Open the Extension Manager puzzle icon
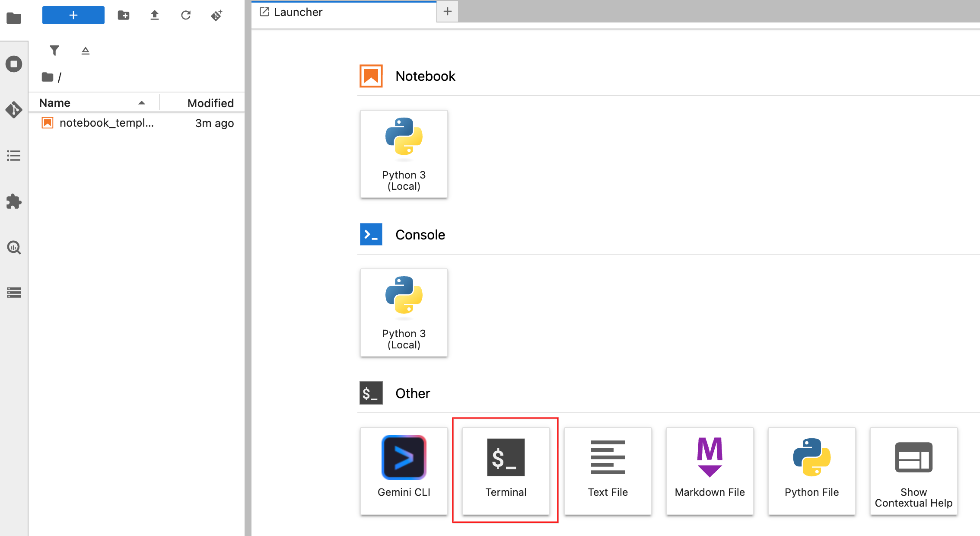The width and height of the screenshot is (980, 536). click(14, 201)
